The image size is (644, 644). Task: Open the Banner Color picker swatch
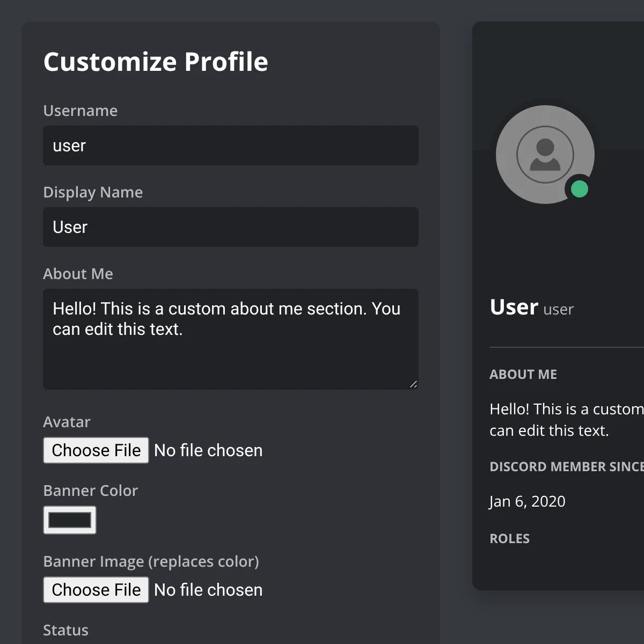pyautogui.click(x=70, y=520)
